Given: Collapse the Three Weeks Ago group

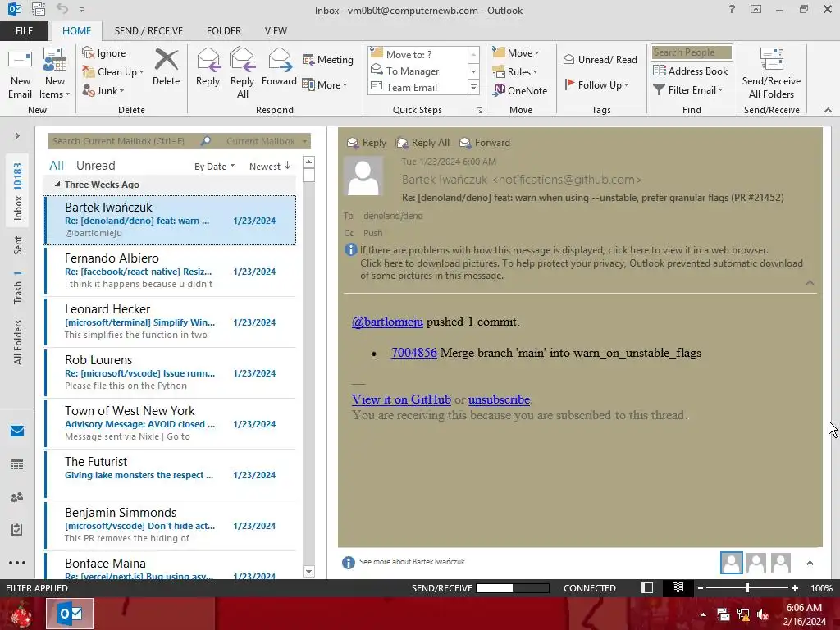Looking at the screenshot, I should [x=57, y=185].
